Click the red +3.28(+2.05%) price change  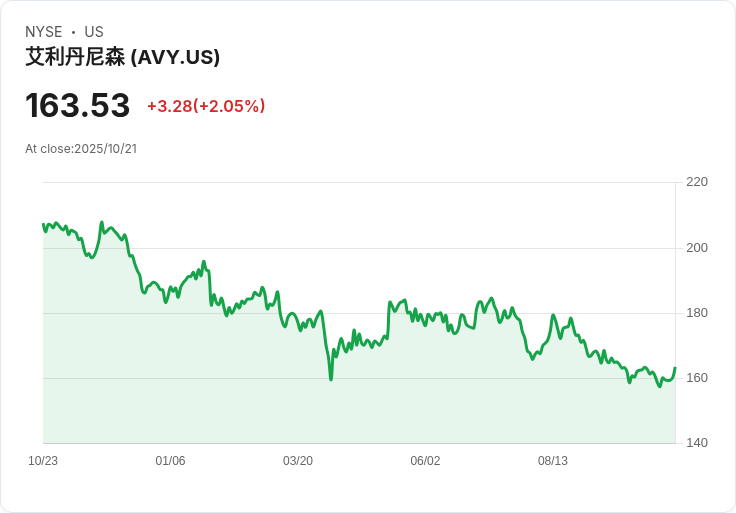point(206,106)
